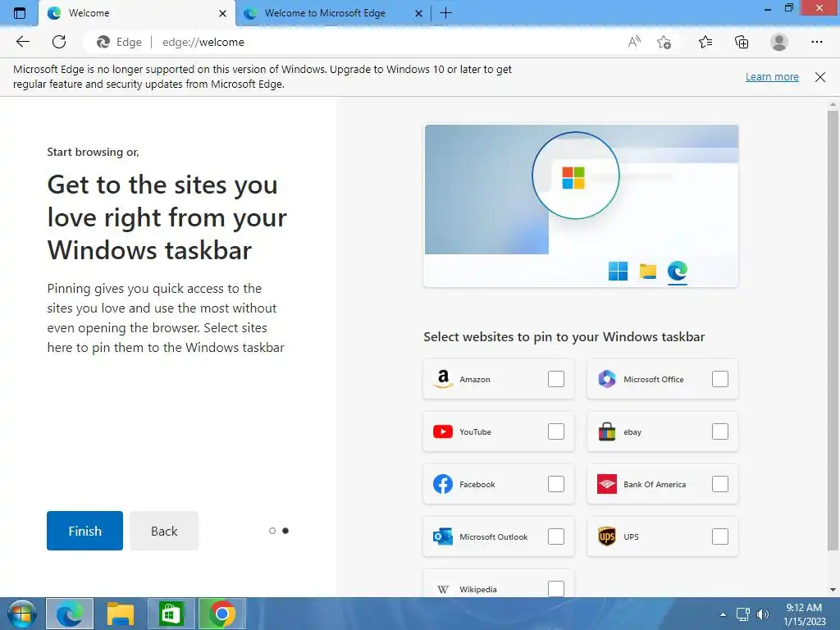Dismiss the unsupported Windows notification bar
This screenshot has width=840, height=630.
820,77
